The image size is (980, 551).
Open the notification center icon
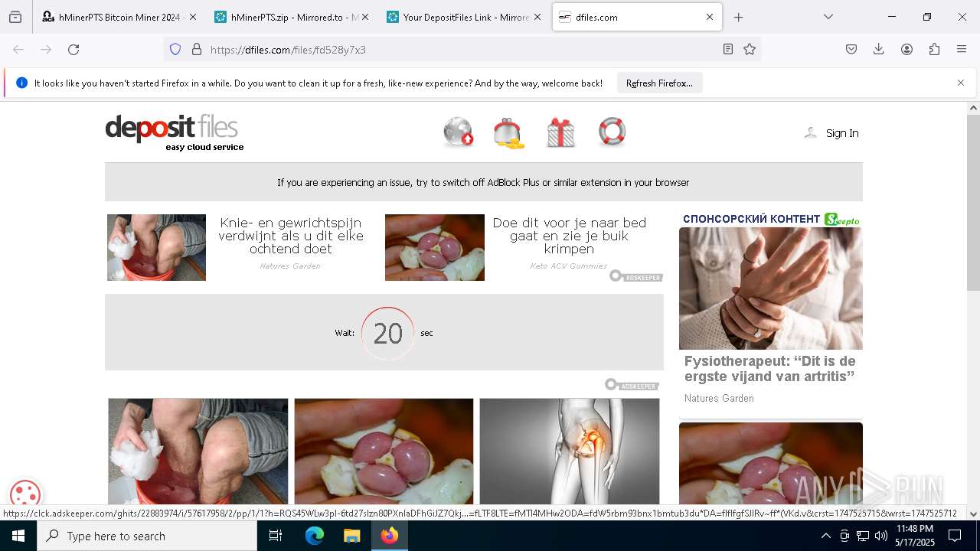955,536
